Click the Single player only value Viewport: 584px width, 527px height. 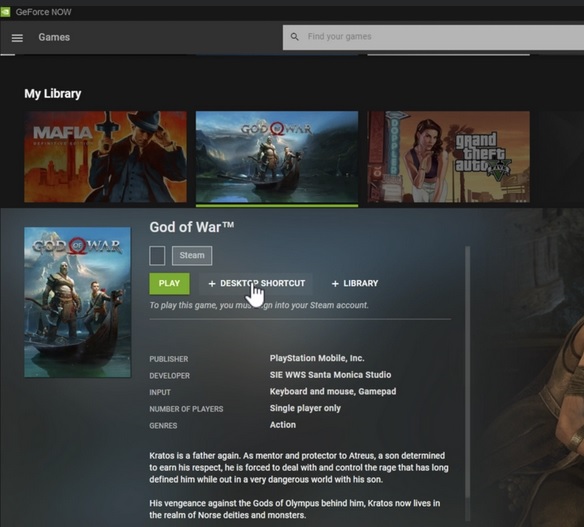tap(305, 408)
